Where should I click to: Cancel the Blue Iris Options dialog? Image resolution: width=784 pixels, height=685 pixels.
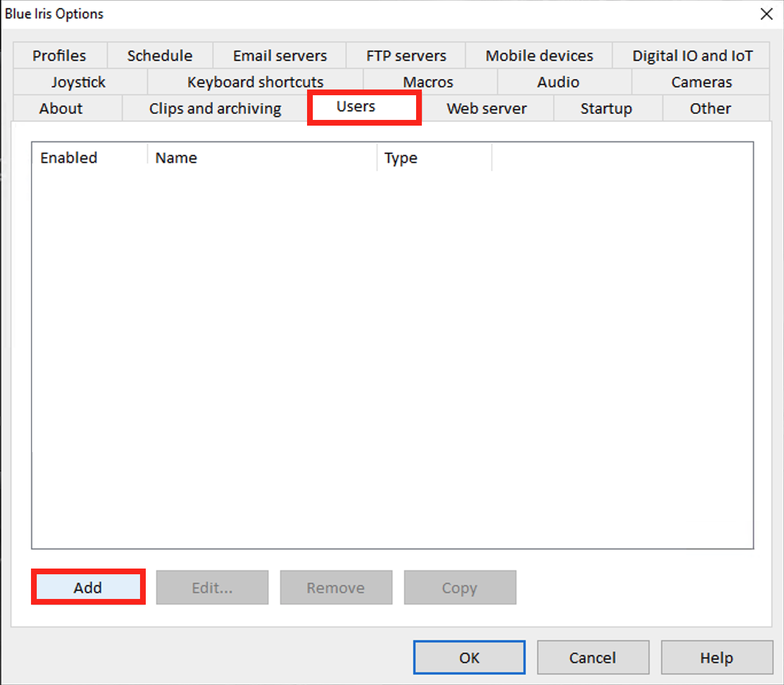coord(593,657)
